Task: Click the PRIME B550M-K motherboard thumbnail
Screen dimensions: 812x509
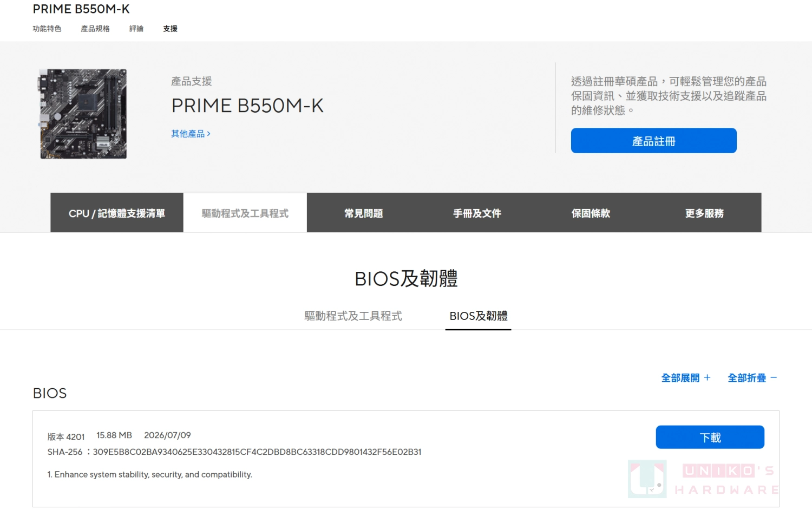Action: (x=83, y=114)
